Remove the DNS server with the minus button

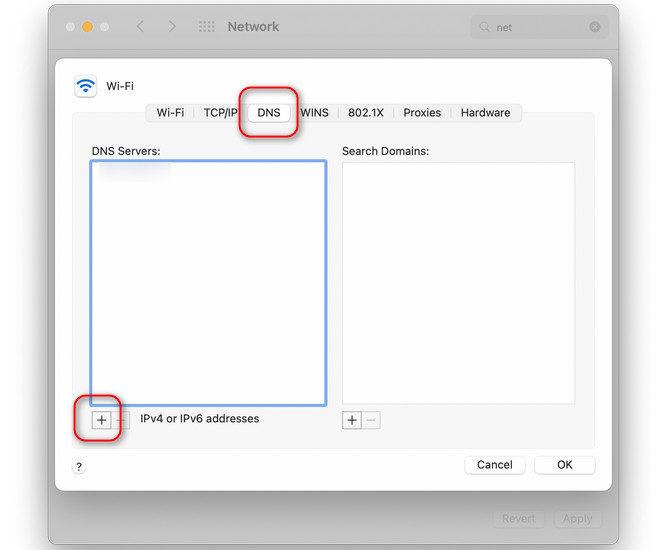point(122,420)
